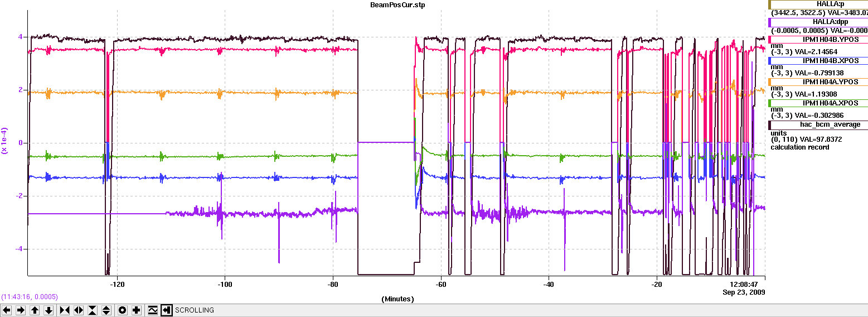Click the -20 tick label on the time axis
The image size is (868, 317).
[657, 285]
